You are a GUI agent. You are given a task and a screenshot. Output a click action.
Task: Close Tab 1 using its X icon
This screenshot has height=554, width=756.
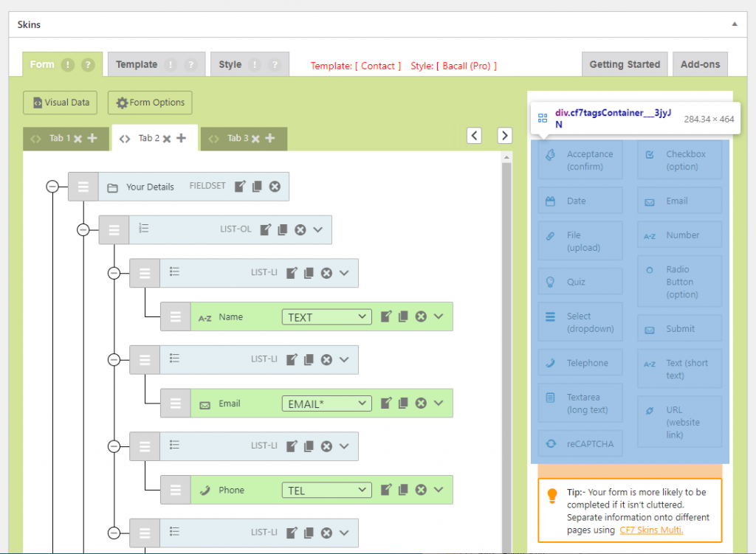coord(78,138)
